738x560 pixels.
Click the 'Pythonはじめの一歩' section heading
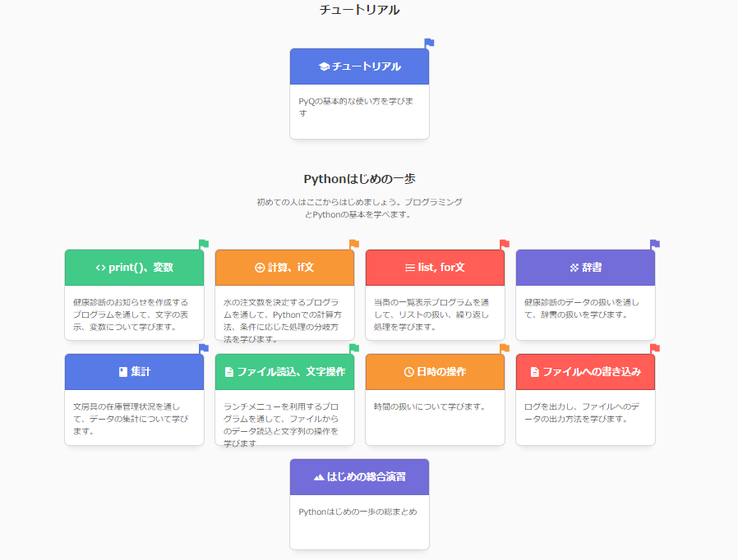click(x=360, y=179)
